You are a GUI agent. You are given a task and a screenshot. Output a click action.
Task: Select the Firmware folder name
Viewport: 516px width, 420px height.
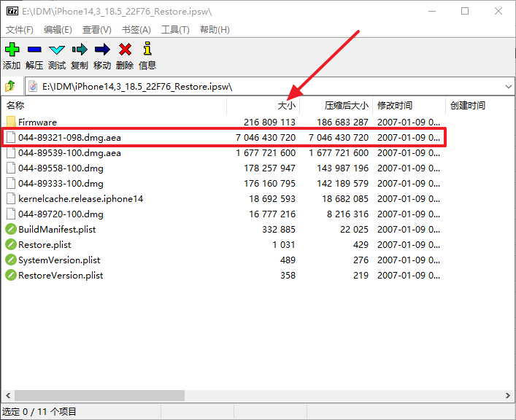point(37,122)
